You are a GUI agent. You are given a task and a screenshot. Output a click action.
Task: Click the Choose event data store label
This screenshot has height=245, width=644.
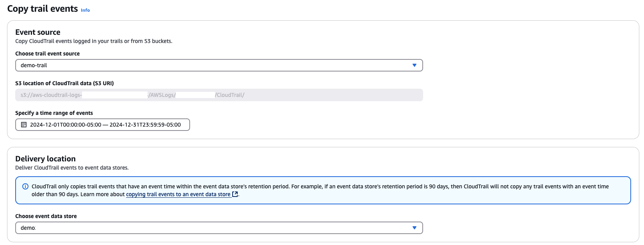pyautogui.click(x=46, y=216)
